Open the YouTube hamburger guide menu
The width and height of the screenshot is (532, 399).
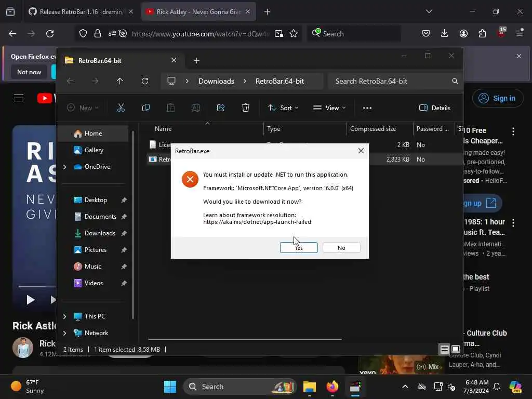(x=19, y=98)
